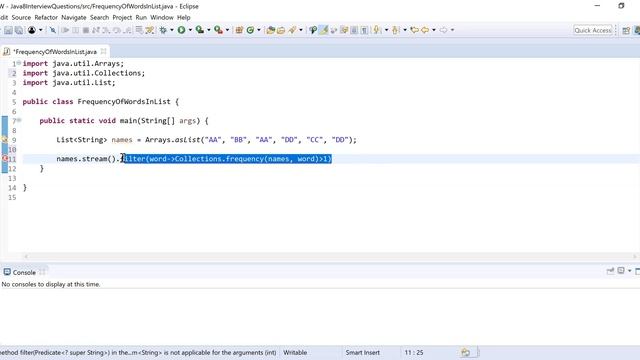Collapse the import block on line 1
This screenshot has height=360, width=640.
click(x=19, y=63)
